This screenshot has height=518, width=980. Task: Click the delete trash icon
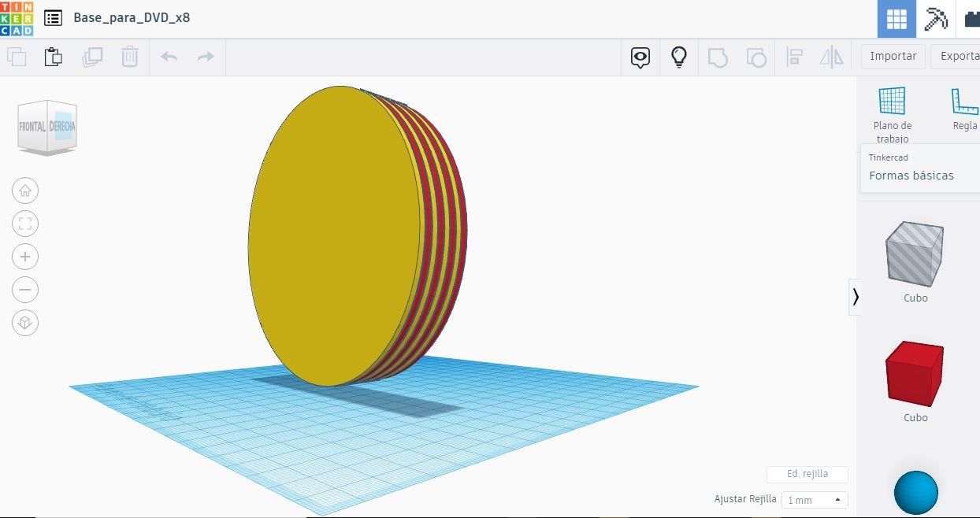click(130, 57)
